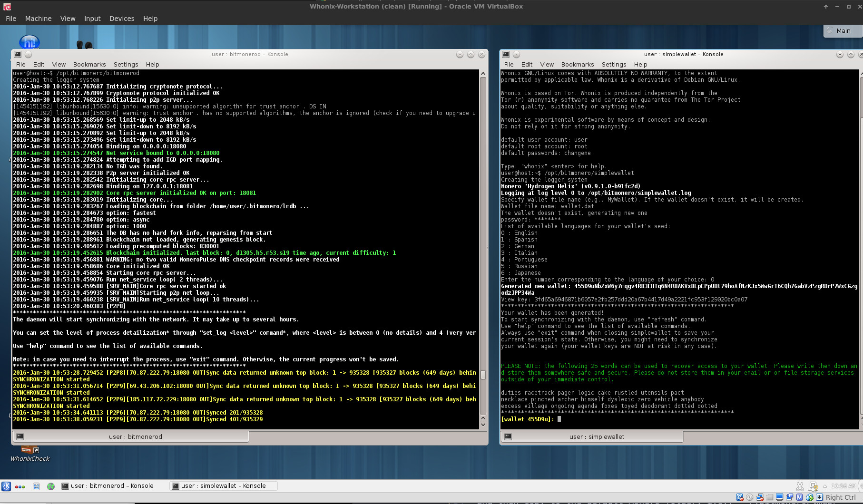Click VirtualBox video capture indicator
The width and height of the screenshot is (863, 504).
pos(789,497)
